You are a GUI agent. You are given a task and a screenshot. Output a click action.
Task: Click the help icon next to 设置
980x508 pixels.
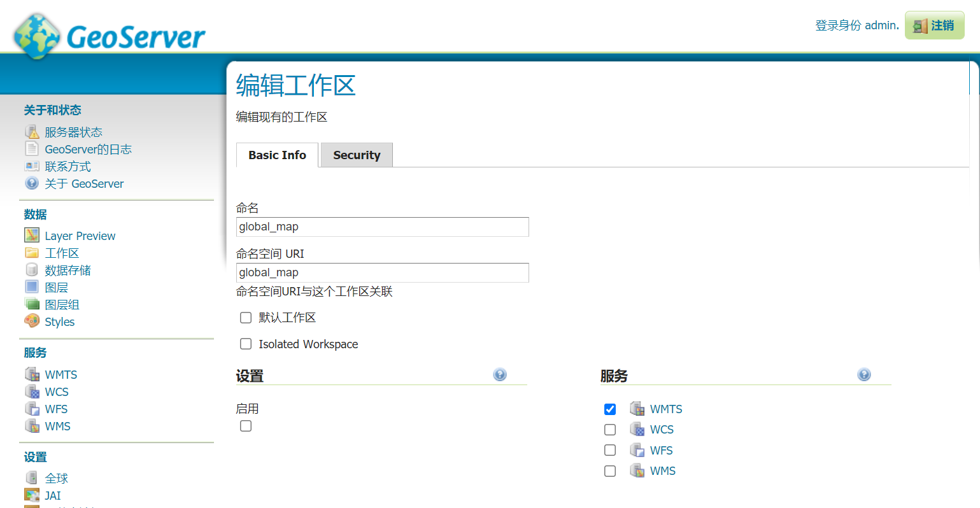tap(499, 375)
